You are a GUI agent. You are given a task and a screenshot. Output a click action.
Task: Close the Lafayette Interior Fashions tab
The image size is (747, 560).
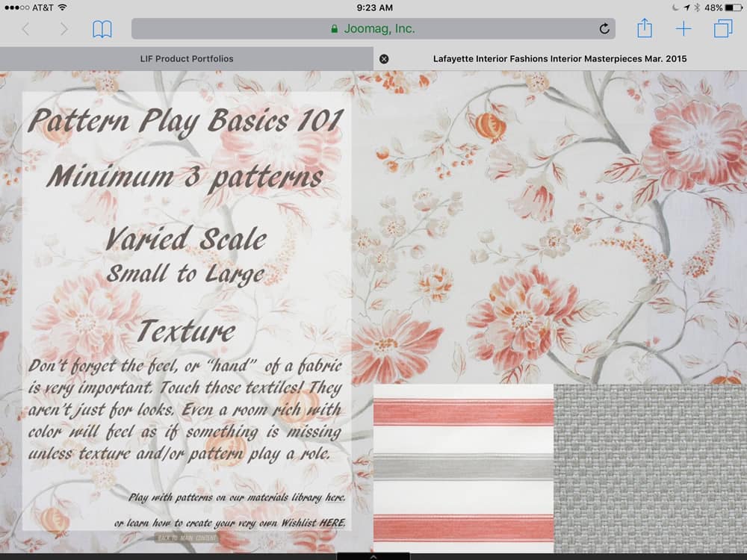tap(384, 58)
